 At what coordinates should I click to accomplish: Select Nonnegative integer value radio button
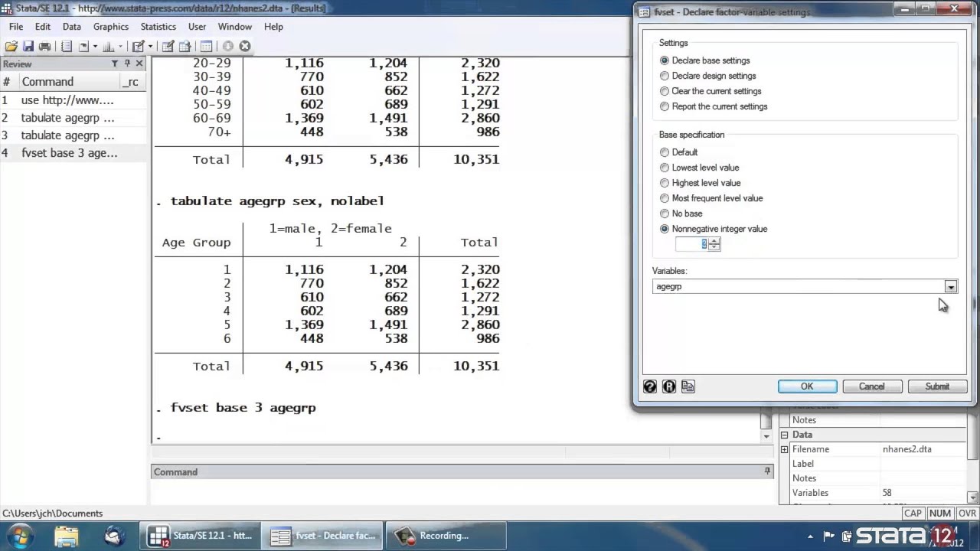click(x=665, y=229)
